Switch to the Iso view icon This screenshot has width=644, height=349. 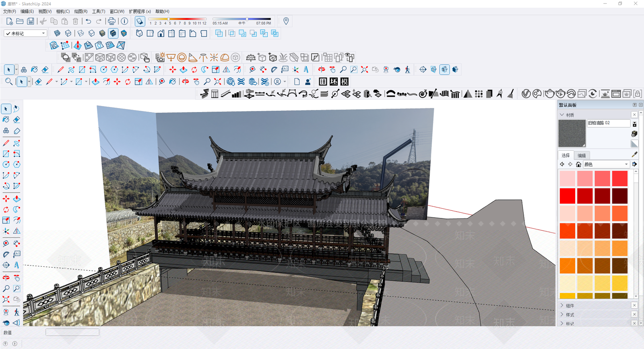coord(139,33)
